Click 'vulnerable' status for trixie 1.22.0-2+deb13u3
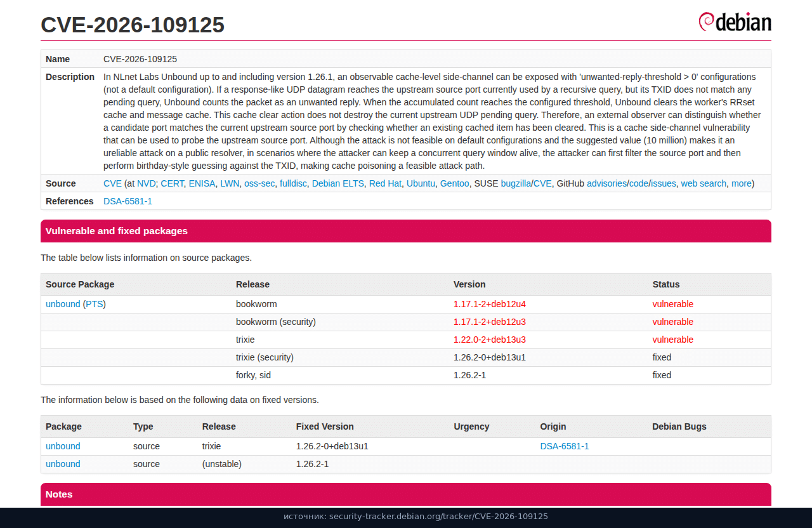 click(673, 340)
